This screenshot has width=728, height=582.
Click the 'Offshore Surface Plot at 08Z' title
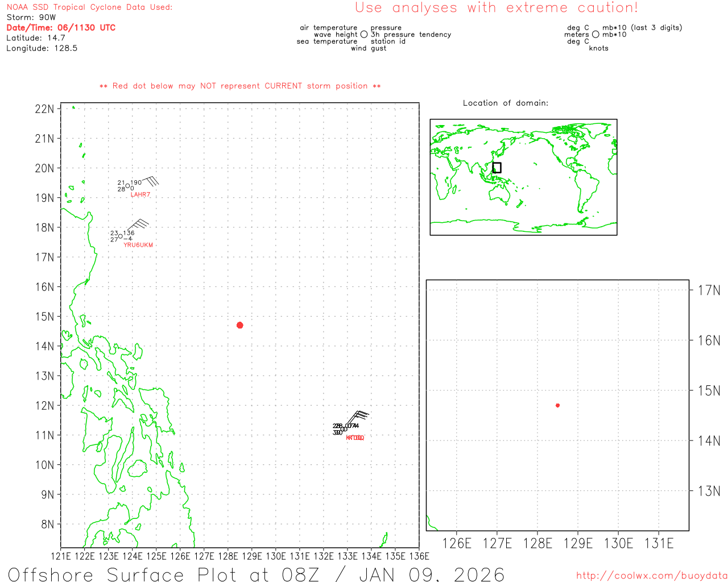[256, 574]
